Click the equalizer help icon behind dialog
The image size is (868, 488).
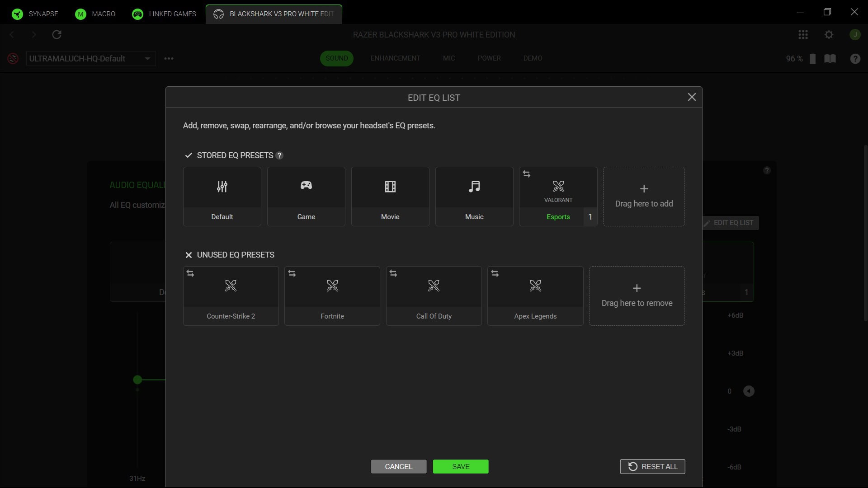767,170
